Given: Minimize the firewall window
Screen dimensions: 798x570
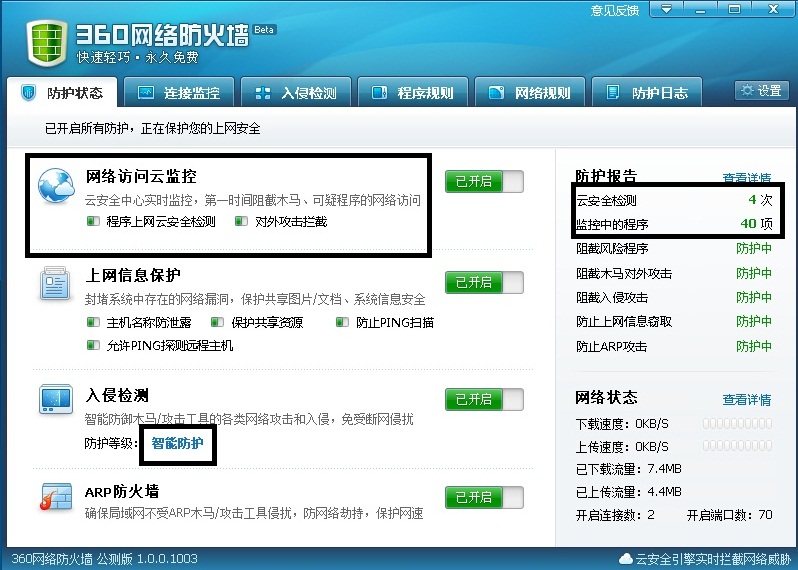Looking at the screenshot, I should (x=700, y=9).
